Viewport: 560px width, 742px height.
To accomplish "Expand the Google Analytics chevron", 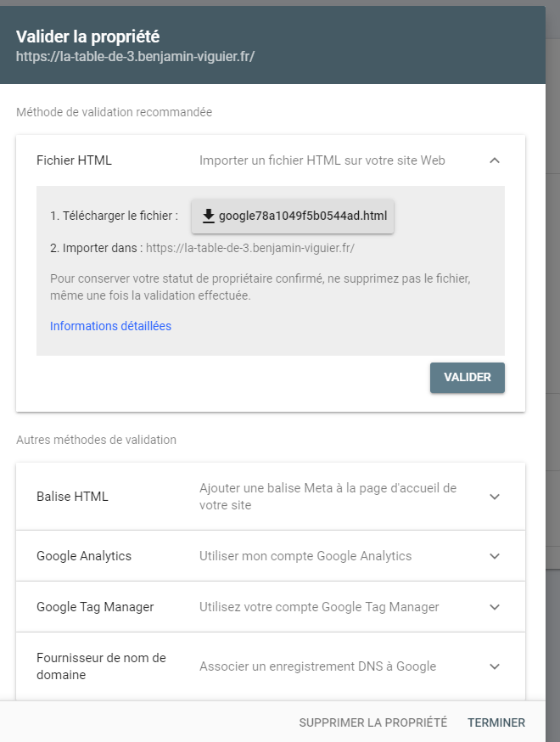I will tap(495, 556).
